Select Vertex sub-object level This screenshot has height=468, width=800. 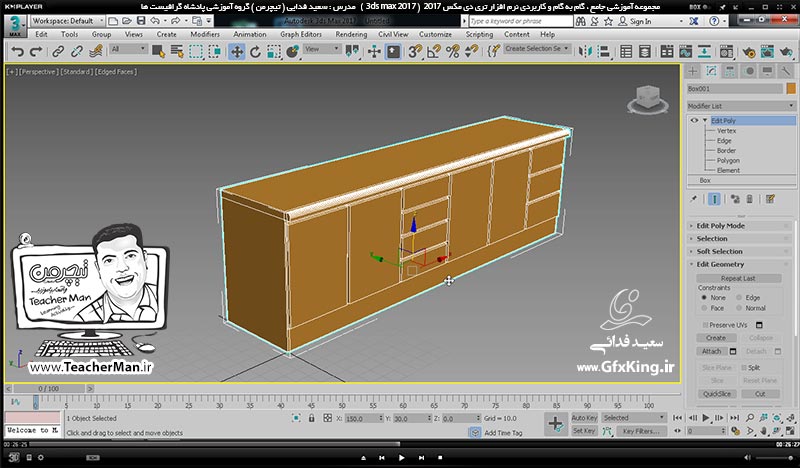pos(727,131)
